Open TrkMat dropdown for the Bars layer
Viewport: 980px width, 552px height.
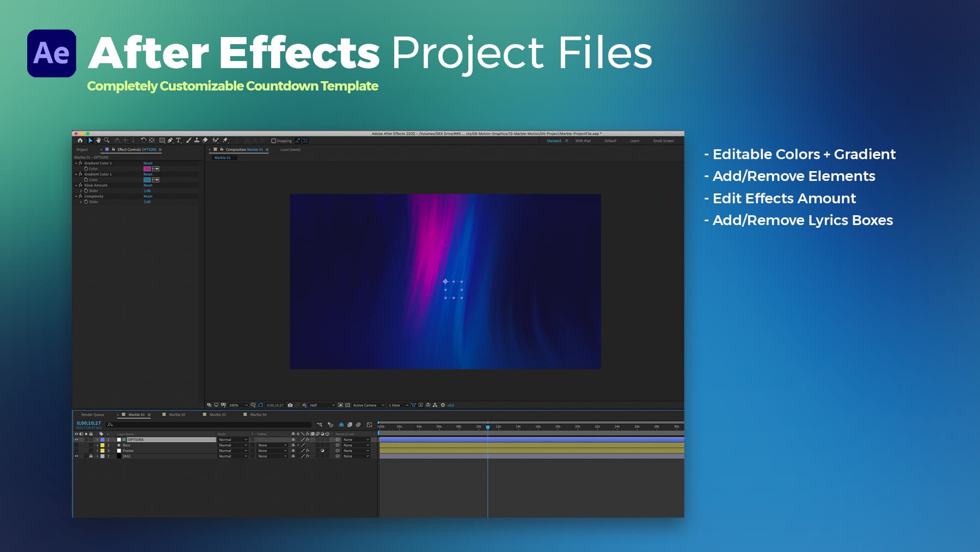pyautogui.click(x=272, y=445)
